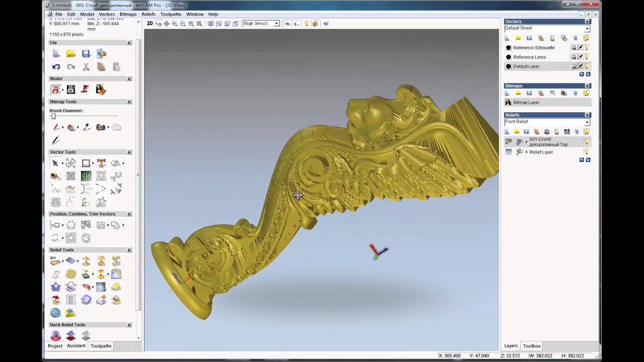Select the Create Rectangle vector tool
This screenshot has width=644, height=362.
coord(86,163)
